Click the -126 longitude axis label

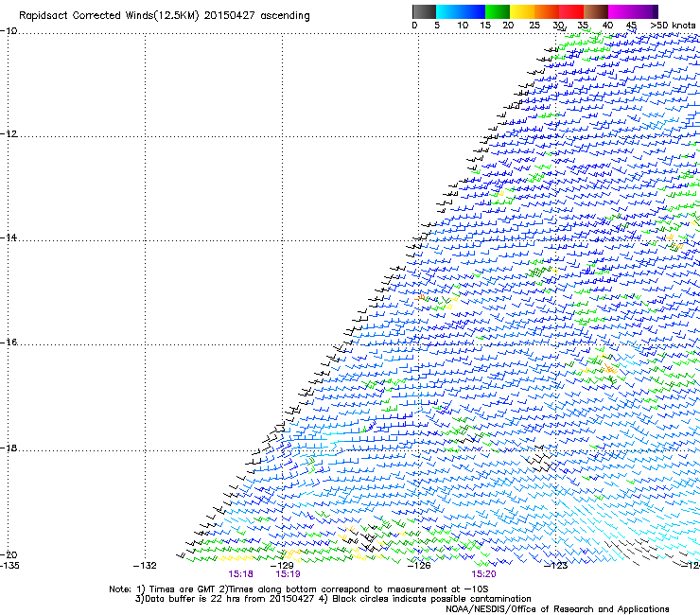(419, 566)
